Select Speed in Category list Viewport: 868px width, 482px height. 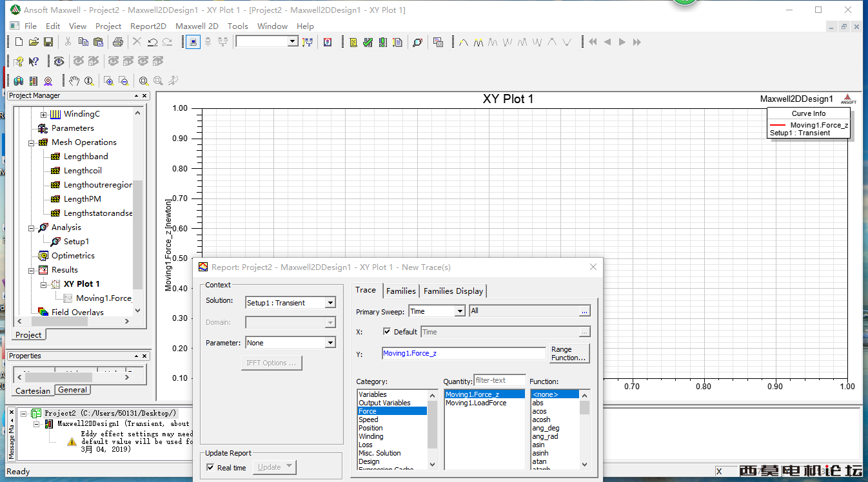coord(369,419)
